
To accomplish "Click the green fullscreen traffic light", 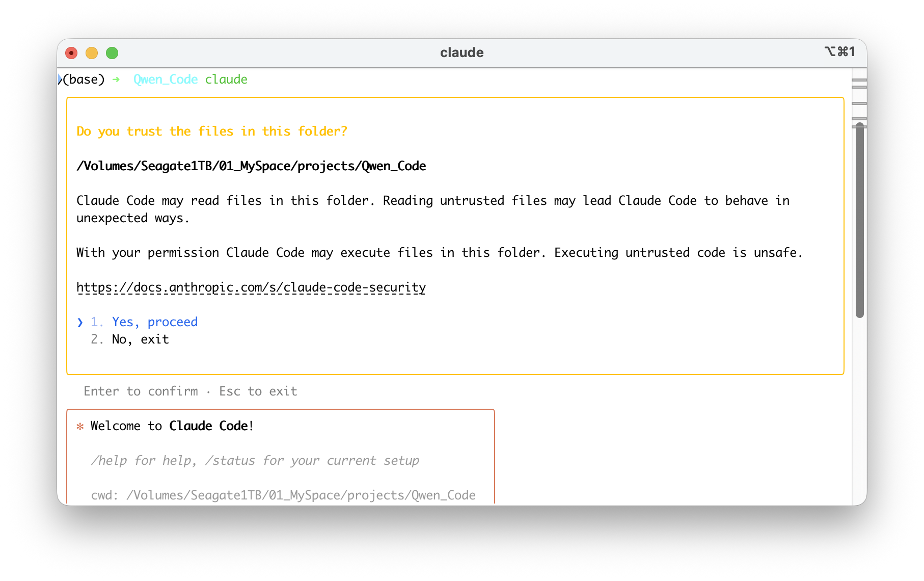I will click(112, 52).
